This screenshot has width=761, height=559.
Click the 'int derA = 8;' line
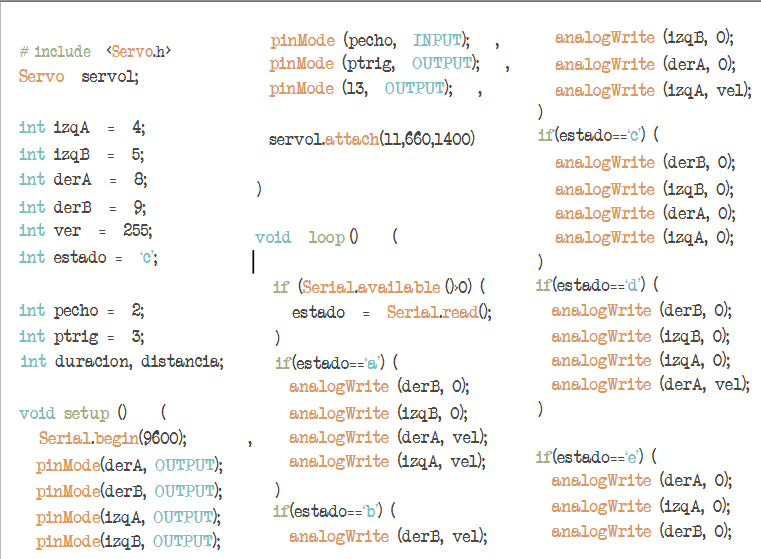point(83,180)
